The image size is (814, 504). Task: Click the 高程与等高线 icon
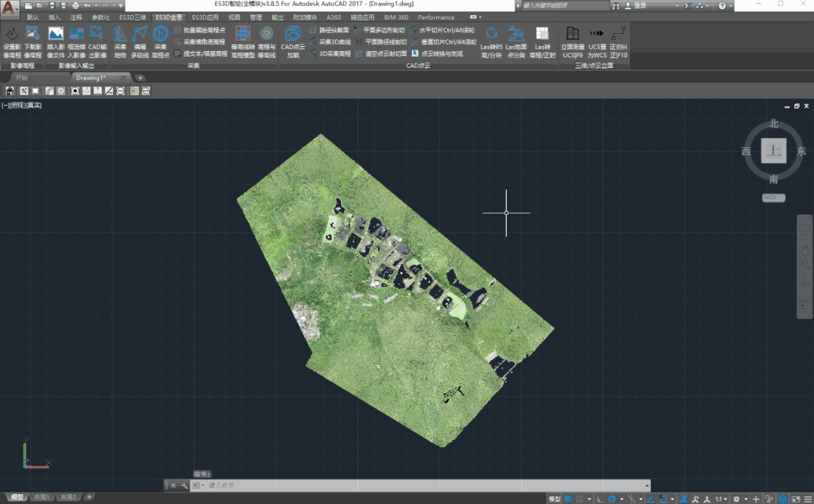click(x=266, y=42)
